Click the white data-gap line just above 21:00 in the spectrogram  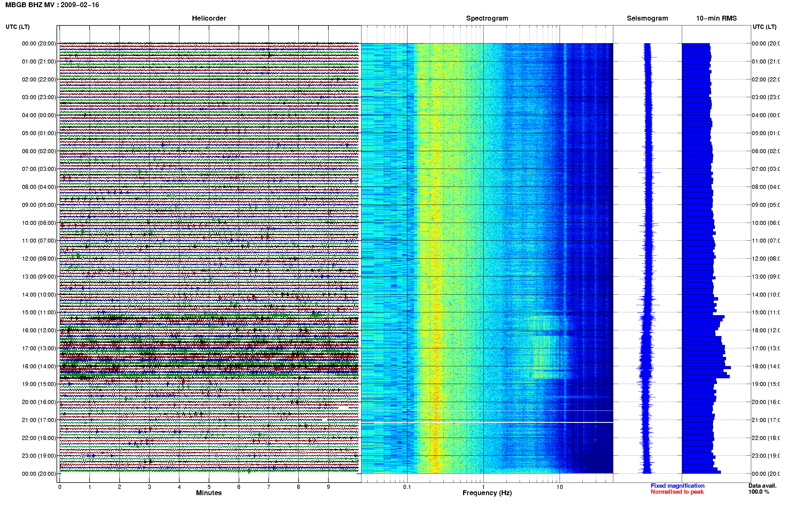click(x=487, y=411)
